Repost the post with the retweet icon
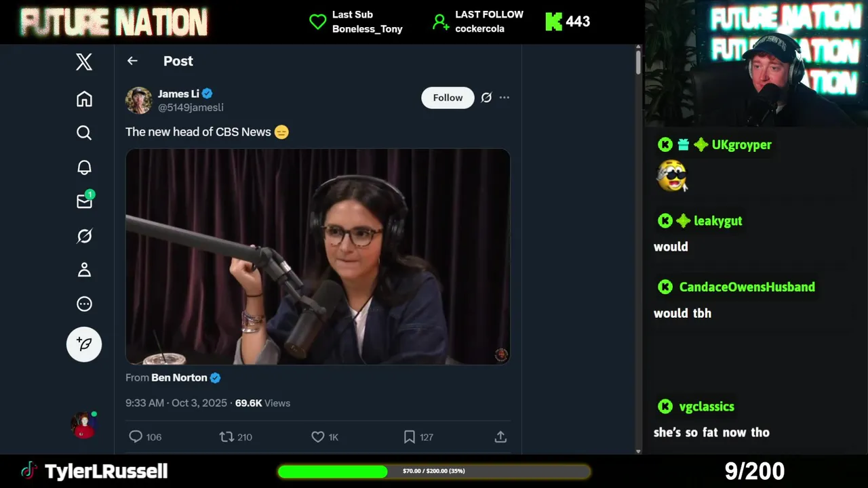Image resolution: width=868 pixels, height=488 pixels. pyautogui.click(x=226, y=437)
